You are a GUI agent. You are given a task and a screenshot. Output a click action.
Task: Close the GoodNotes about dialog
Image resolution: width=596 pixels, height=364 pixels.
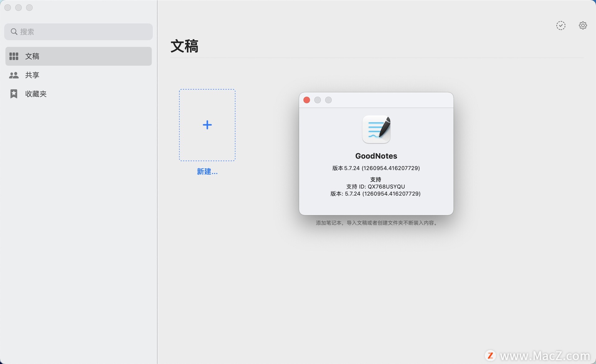(x=307, y=100)
